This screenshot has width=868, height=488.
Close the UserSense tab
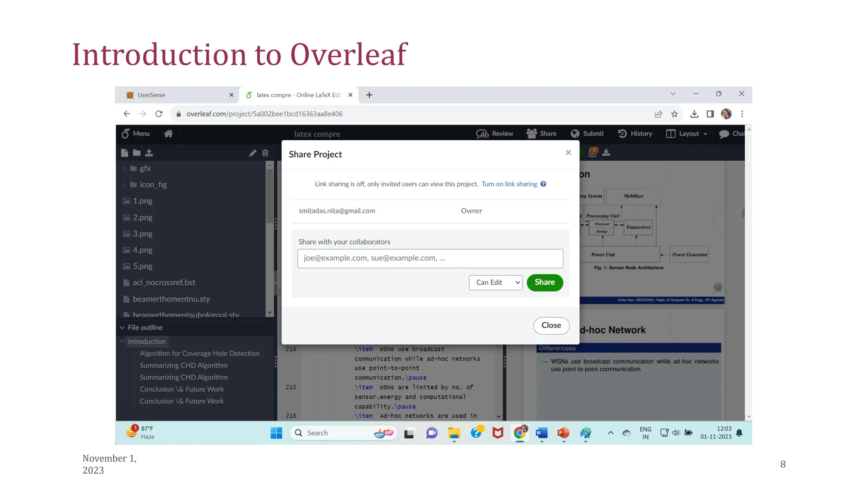pos(231,95)
